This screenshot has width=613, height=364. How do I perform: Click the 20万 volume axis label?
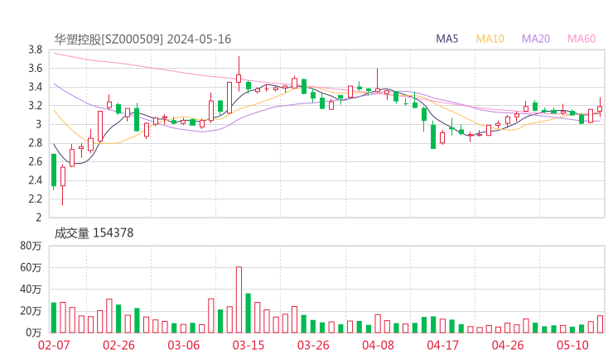click(x=31, y=311)
